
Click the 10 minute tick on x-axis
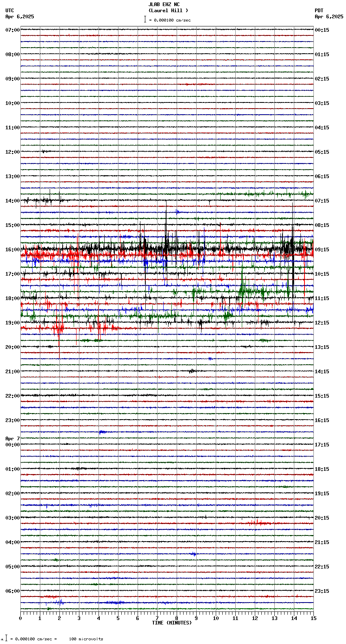(216, 618)
